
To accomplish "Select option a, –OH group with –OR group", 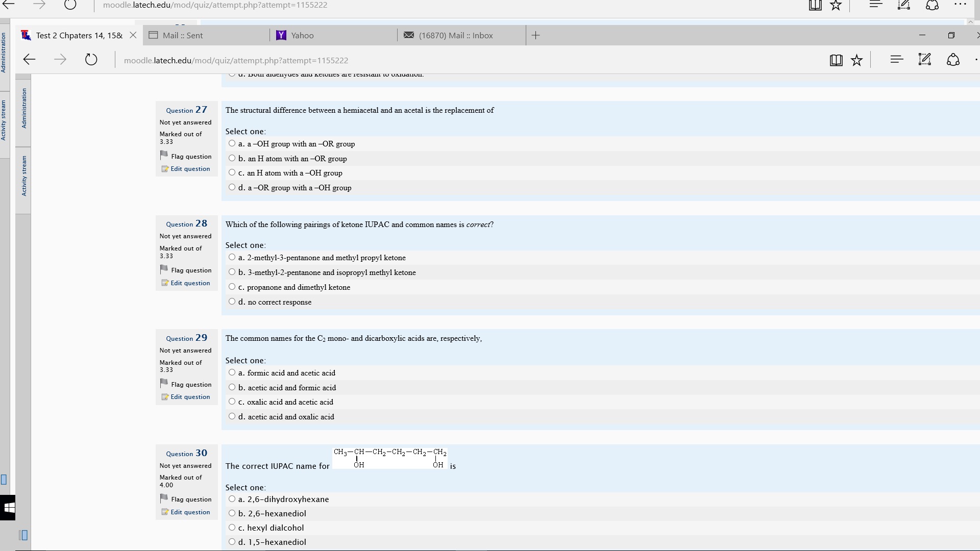I will tap(232, 143).
